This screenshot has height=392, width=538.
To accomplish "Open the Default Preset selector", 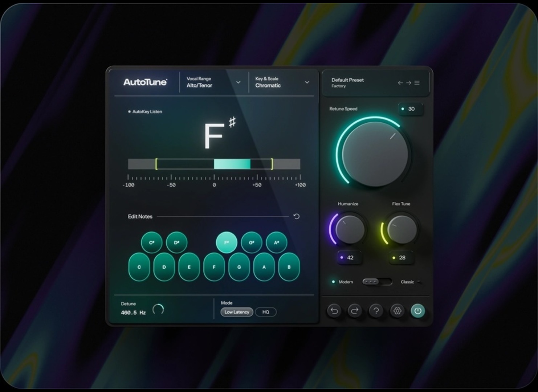I will click(347, 82).
